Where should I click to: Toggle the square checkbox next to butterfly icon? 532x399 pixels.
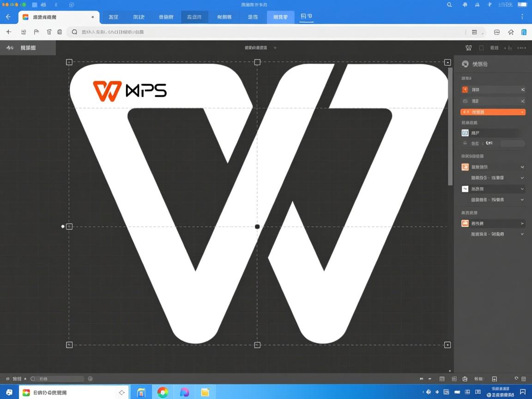481,48
